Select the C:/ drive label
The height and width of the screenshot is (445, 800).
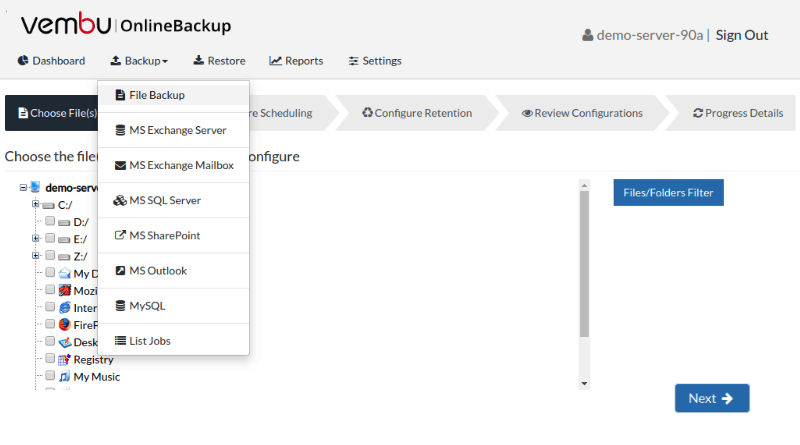point(65,205)
